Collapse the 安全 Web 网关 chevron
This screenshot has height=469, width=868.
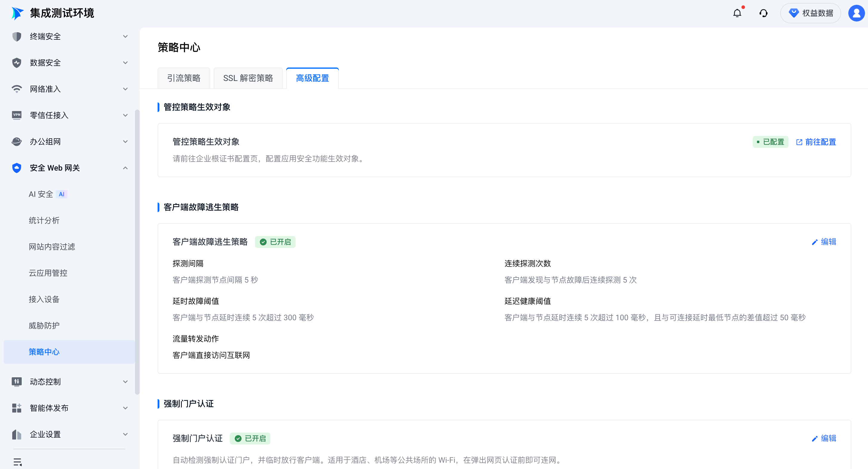[125, 168]
